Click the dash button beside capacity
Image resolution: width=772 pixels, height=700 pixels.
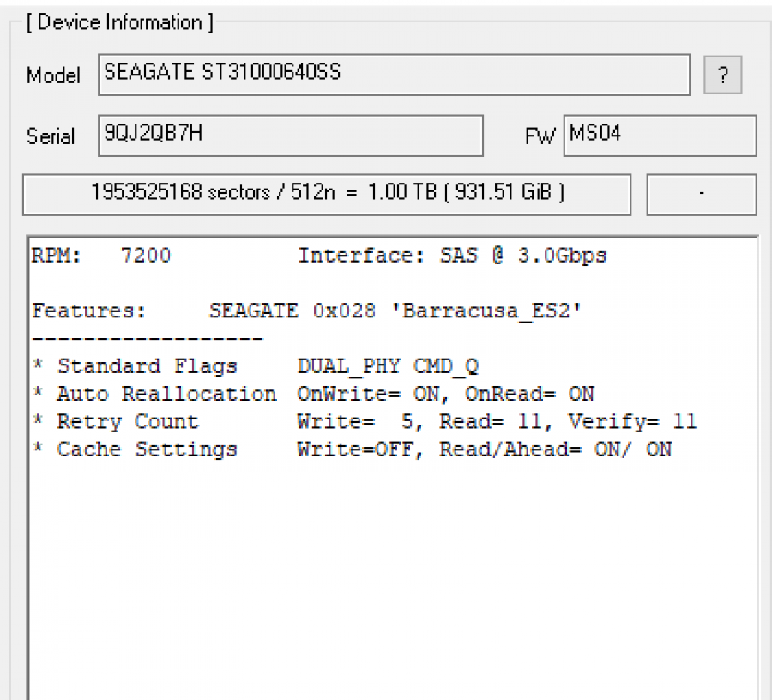701,195
